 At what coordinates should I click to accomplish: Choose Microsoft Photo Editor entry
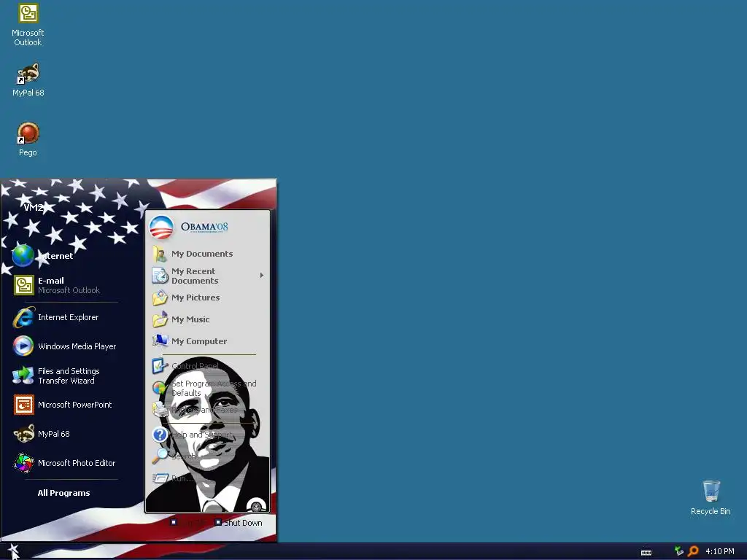point(66,463)
